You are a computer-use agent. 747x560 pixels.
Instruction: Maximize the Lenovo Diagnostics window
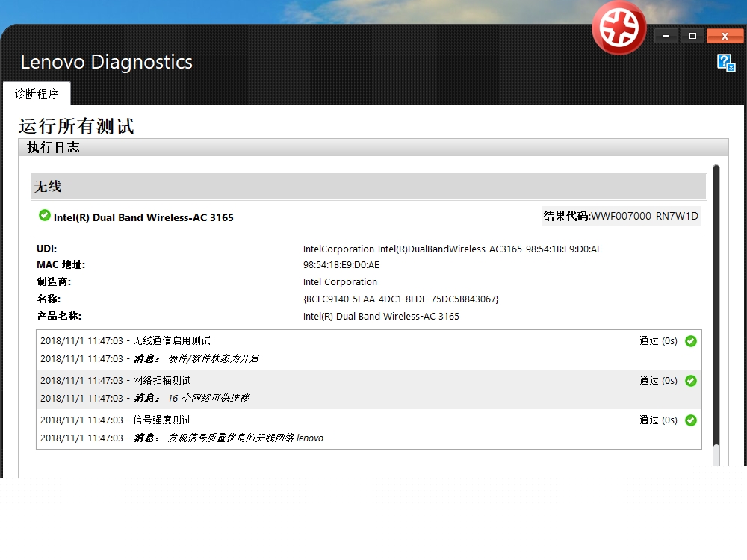pyautogui.click(x=692, y=36)
